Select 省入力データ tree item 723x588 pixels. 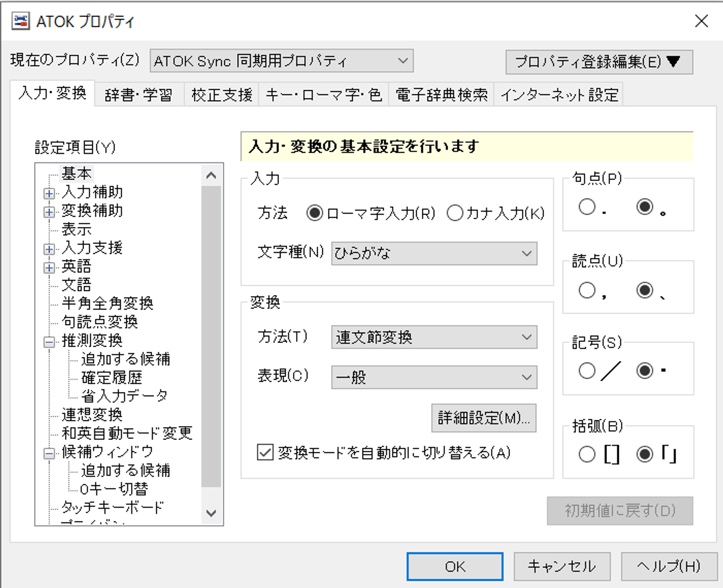(x=124, y=396)
